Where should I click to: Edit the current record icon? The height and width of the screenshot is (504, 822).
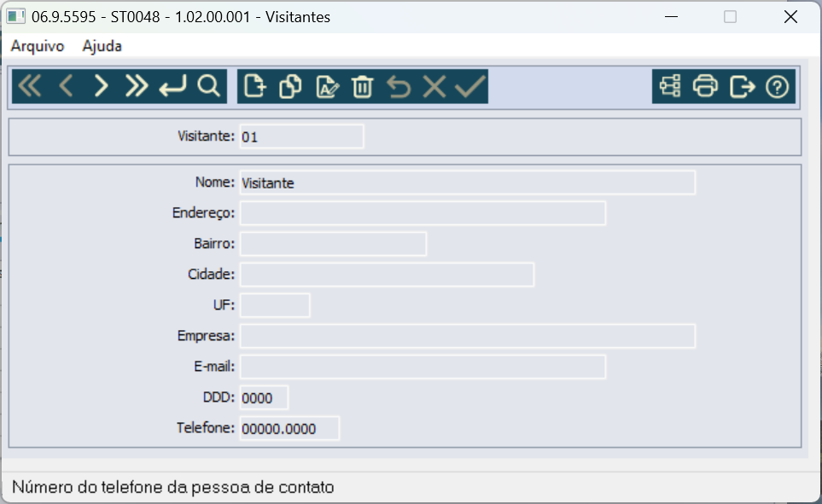click(327, 86)
